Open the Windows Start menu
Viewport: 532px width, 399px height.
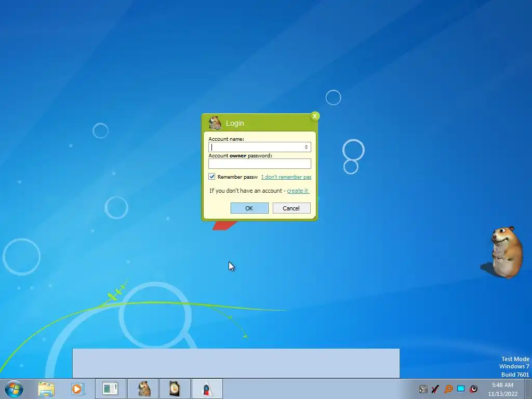click(14, 389)
